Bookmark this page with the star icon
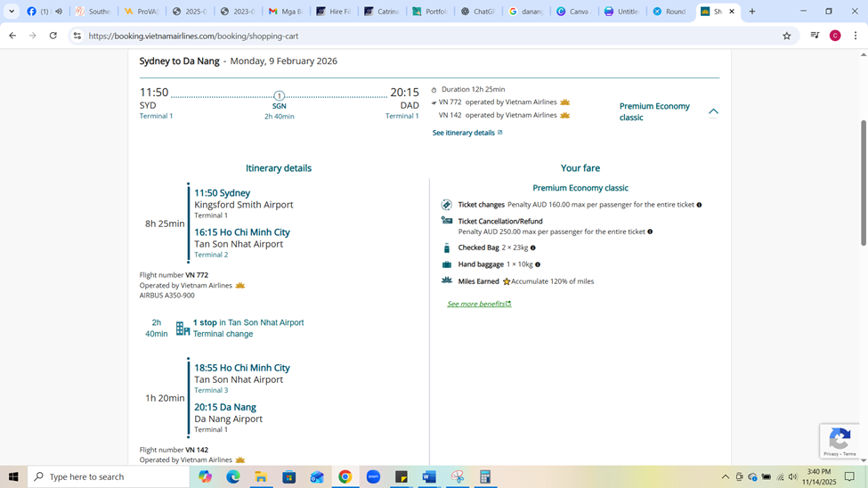The height and width of the screenshot is (488, 868). pyautogui.click(x=787, y=36)
